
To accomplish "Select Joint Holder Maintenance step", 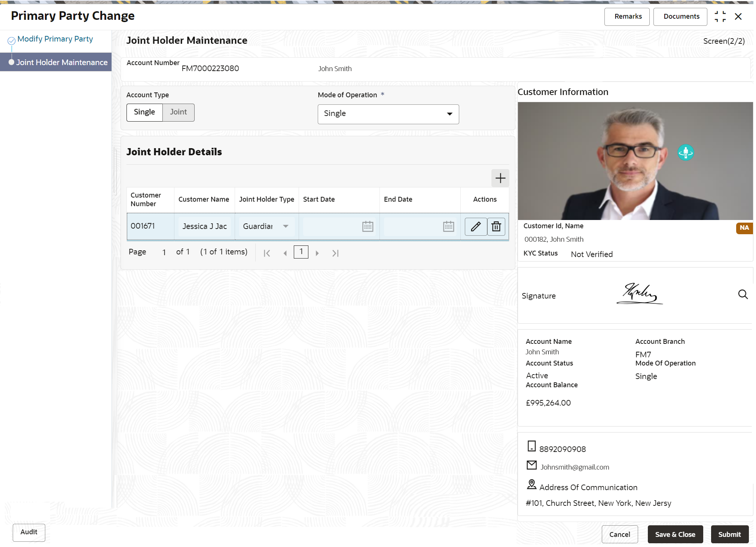I will coord(62,62).
